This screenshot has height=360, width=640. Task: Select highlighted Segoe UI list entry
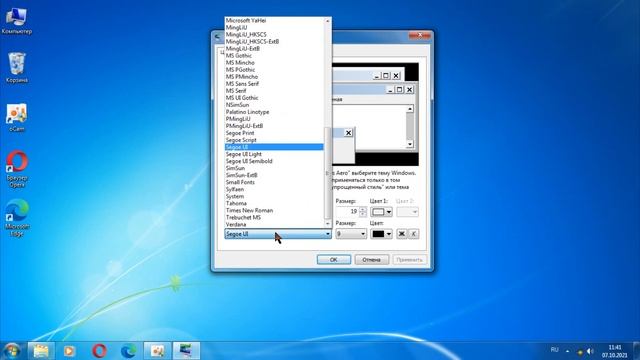tap(274, 147)
